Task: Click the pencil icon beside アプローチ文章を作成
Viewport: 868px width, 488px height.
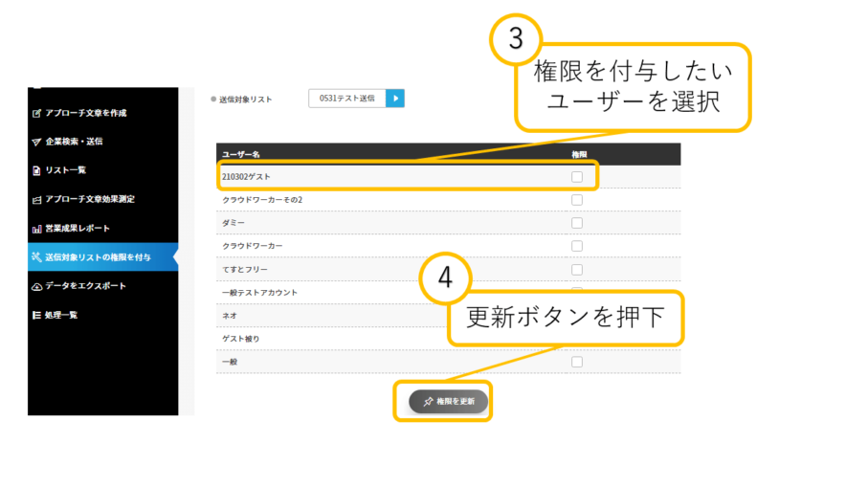Action: click(37, 113)
